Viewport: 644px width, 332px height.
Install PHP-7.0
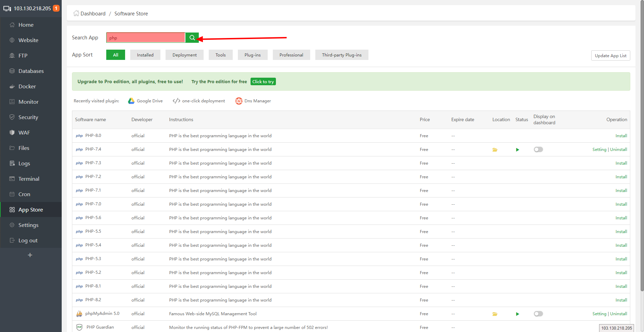click(x=621, y=204)
